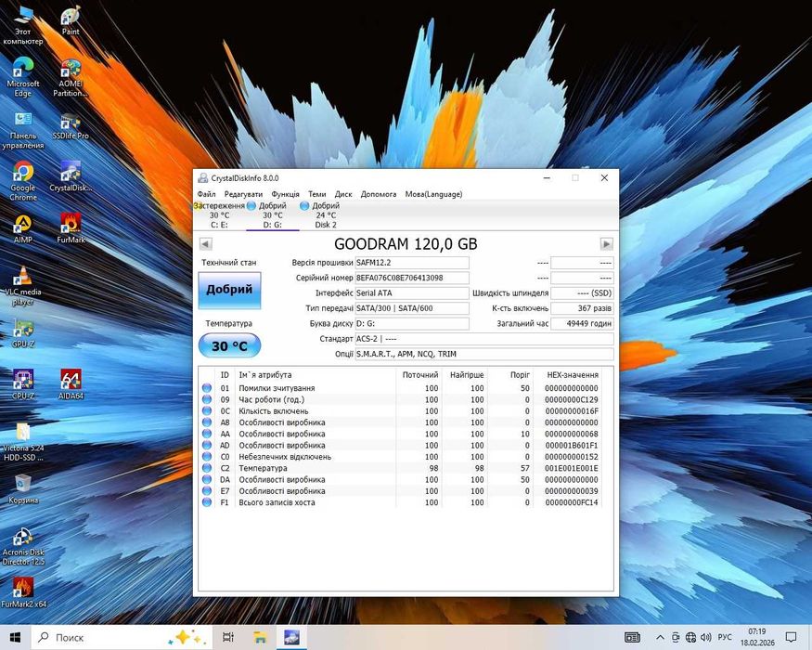The height and width of the screenshot is (650, 812).
Task: Select the C0 Небезпечних відключень row
Action: click(400, 457)
